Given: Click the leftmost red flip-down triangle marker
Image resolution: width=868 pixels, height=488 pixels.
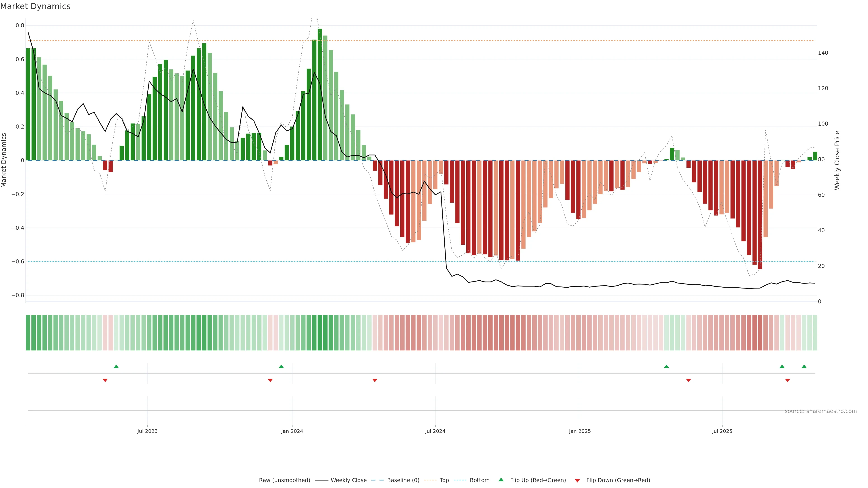Looking at the screenshot, I should point(105,380).
